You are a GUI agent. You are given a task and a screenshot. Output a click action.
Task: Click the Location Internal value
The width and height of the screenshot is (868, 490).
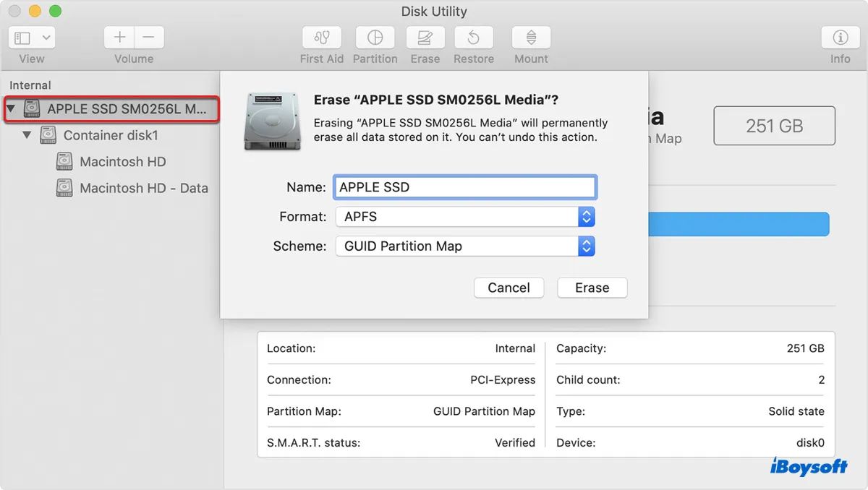[x=515, y=348]
